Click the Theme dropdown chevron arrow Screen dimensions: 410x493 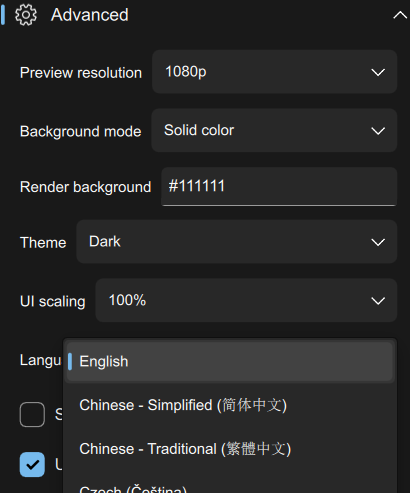click(378, 242)
